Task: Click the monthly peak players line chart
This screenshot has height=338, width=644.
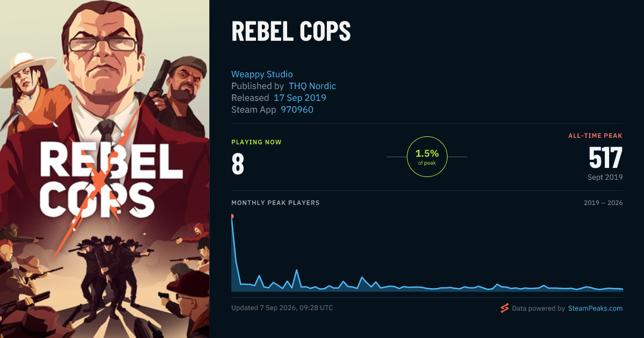Action: coord(427,253)
